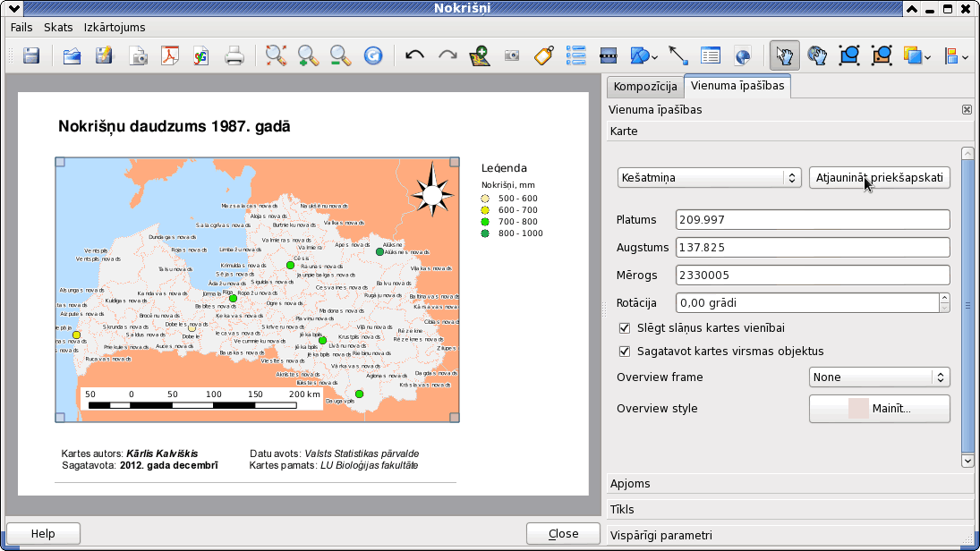The image size is (980, 551).
Task: Open the Izkārtojums menu
Action: point(115,28)
